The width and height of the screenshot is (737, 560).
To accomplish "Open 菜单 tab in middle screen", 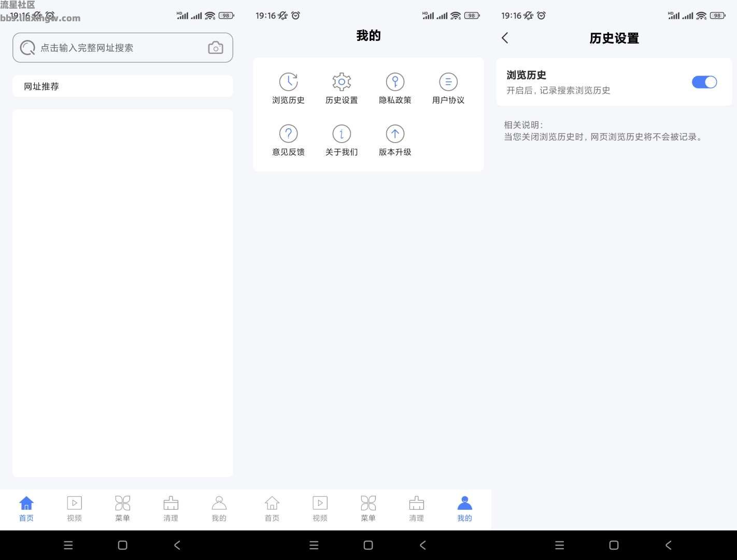I will click(x=368, y=509).
